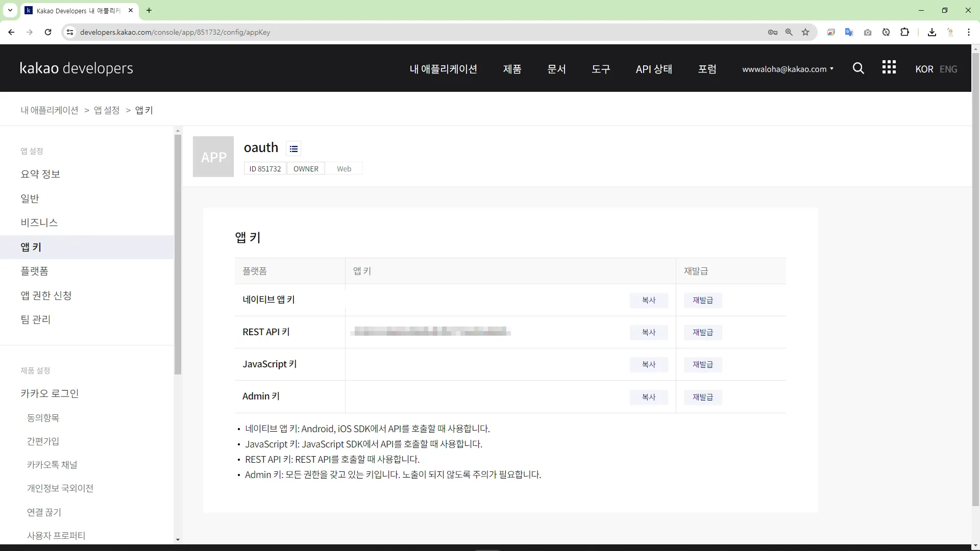Copy the JavaScript 키 with 복사
The width and height of the screenshot is (980, 551).
648,364
